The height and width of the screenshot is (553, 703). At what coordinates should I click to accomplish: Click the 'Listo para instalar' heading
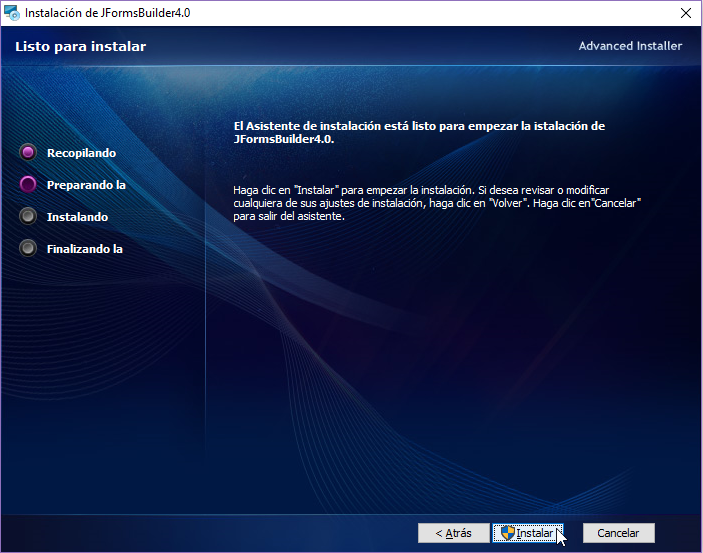[81, 47]
